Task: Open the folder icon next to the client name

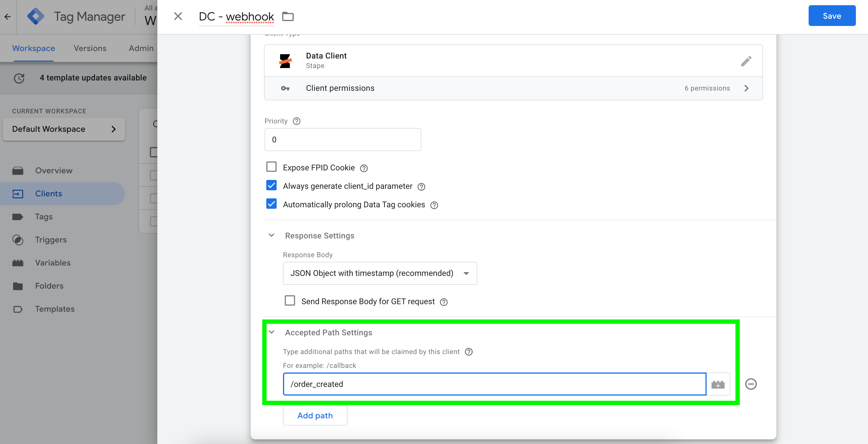Action: [288, 16]
